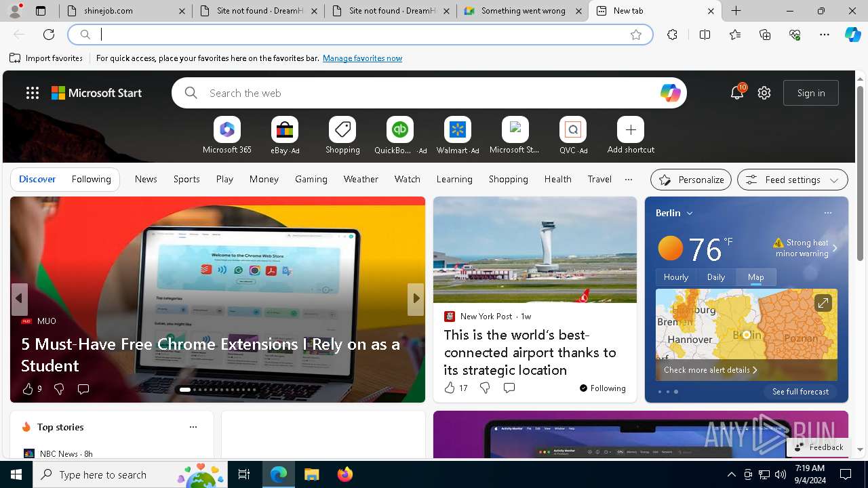Open Manage favorites now link
Viewport: 868px width, 488px height.
point(362,58)
